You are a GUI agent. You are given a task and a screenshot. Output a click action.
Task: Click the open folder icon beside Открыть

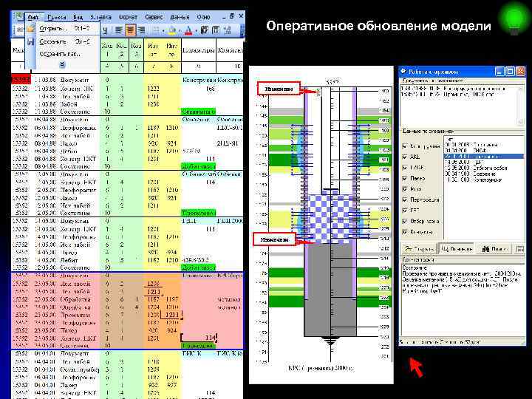click(x=31, y=29)
